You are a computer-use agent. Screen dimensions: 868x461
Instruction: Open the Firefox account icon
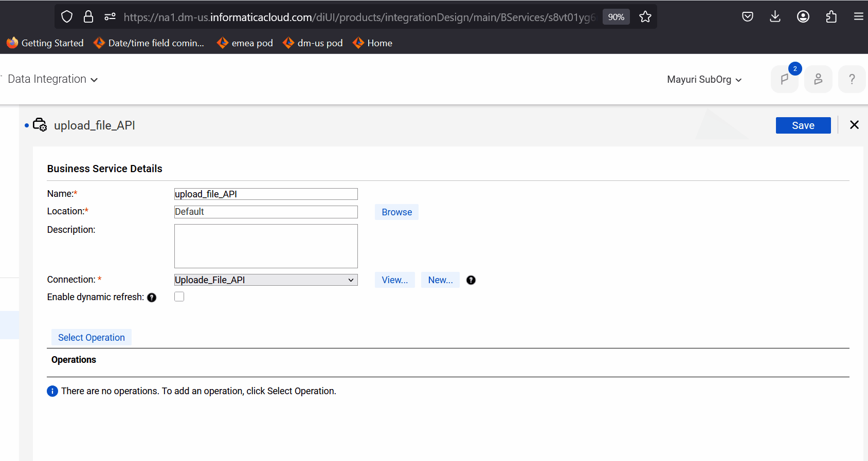pyautogui.click(x=803, y=17)
